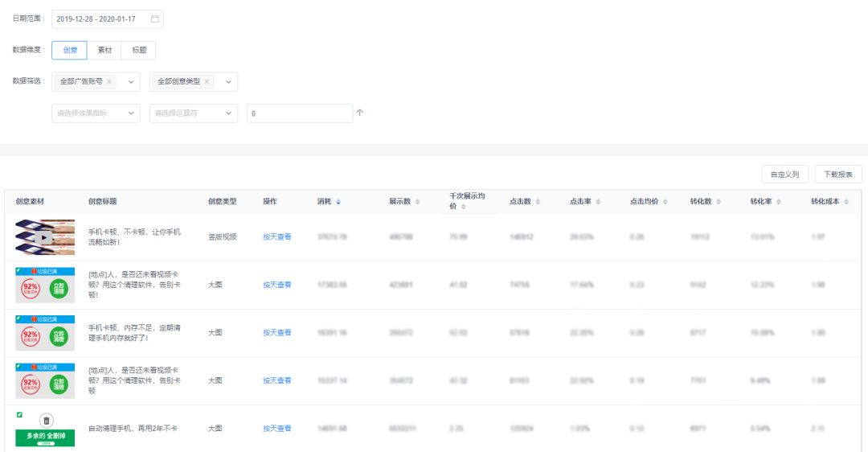The image size is (868, 452).
Task: Switch data dimension to 素材 tab
Action: pyautogui.click(x=104, y=51)
